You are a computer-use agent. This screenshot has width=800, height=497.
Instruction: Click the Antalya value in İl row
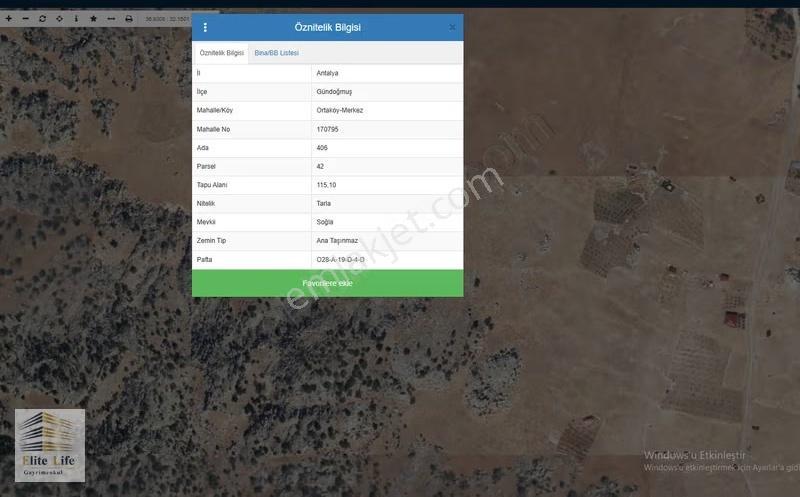(327, 73)
